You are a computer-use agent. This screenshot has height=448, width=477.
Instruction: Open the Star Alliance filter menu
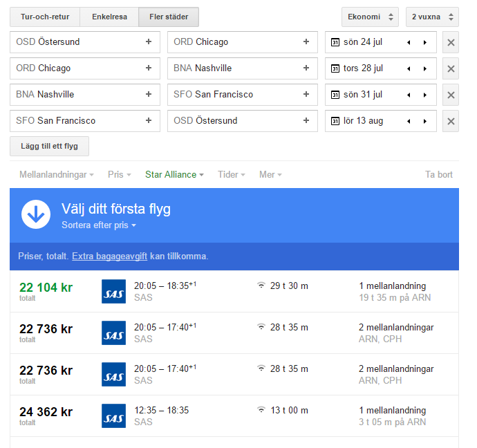(x=174, y=175)
